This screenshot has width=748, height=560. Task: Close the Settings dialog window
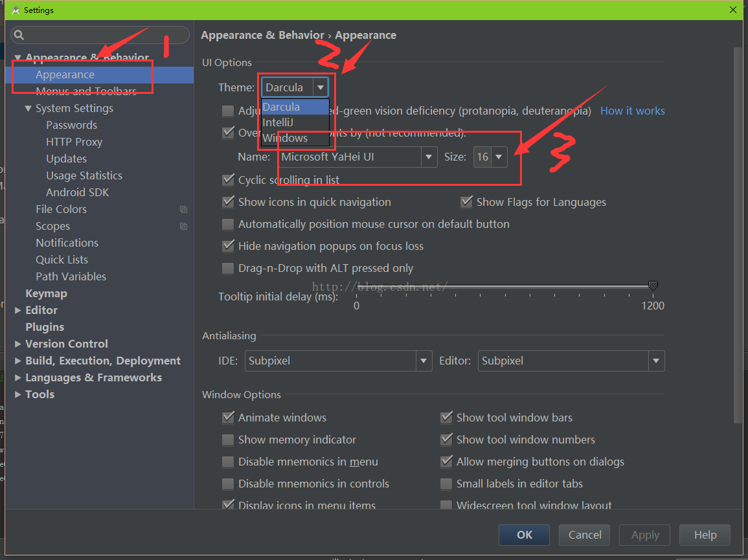(x=732, y=10)
